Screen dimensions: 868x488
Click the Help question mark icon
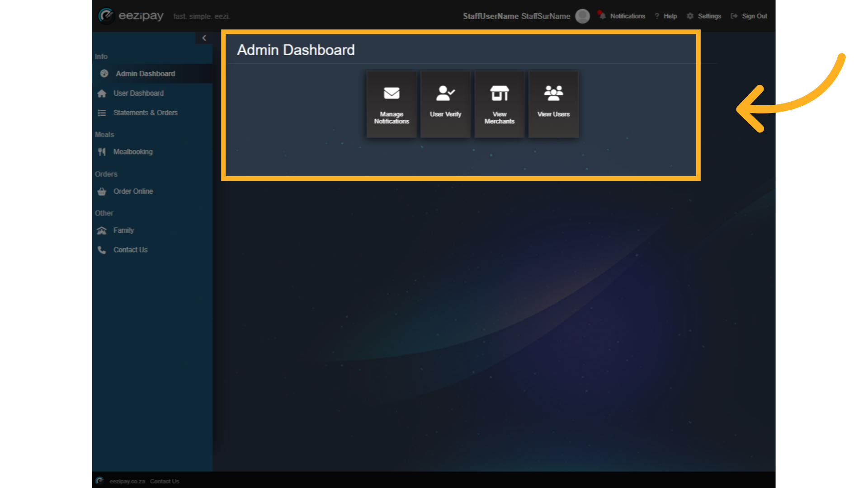[x=657, y=16]
